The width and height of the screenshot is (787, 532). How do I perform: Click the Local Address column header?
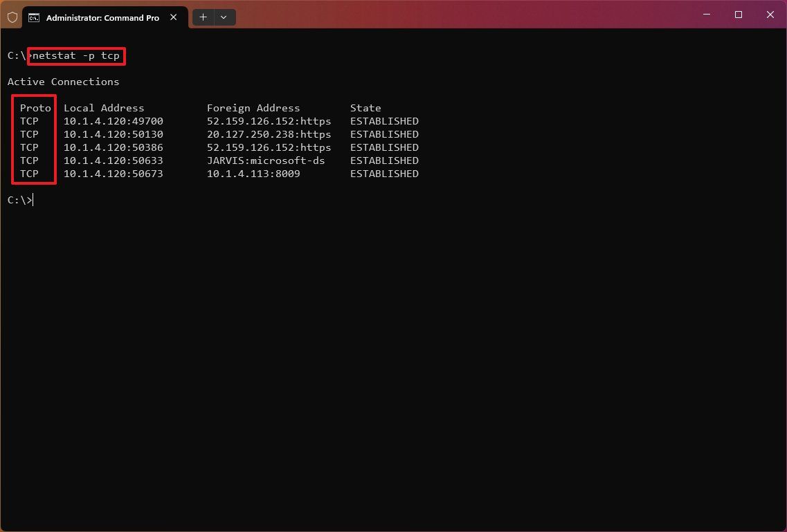(104, 108)
